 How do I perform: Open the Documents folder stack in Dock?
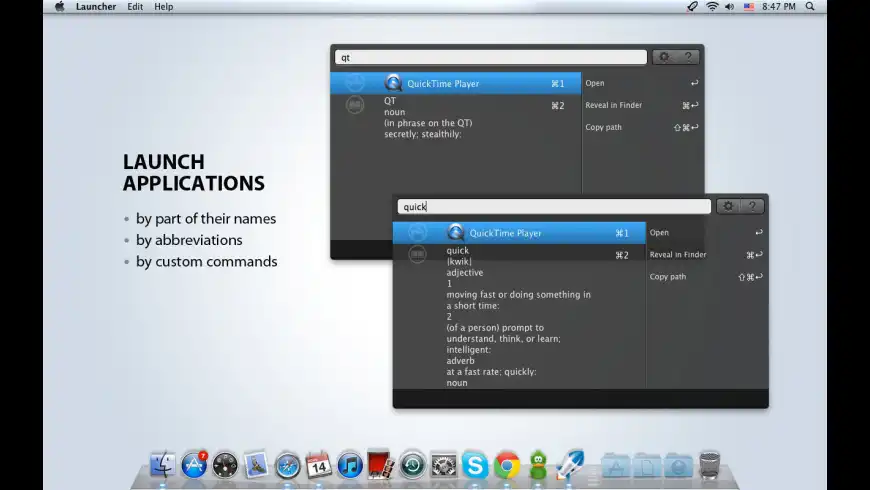pos(648,465)
